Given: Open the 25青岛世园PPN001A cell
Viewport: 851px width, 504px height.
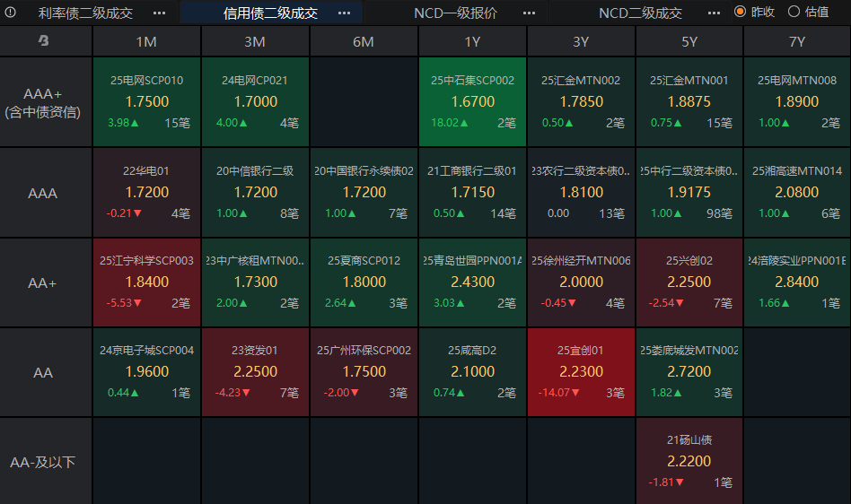Looking at the screenshot, I should (x=472, y=282).
